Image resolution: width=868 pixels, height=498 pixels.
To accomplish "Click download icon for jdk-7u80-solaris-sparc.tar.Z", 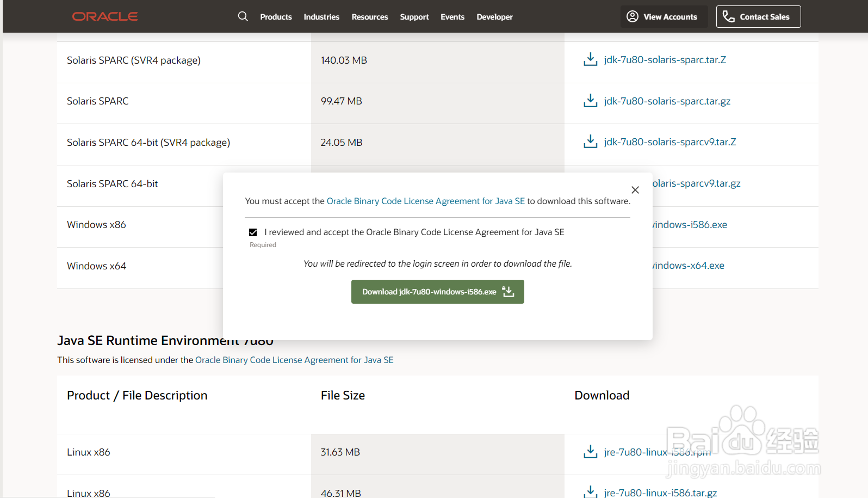I will point(590,59).
